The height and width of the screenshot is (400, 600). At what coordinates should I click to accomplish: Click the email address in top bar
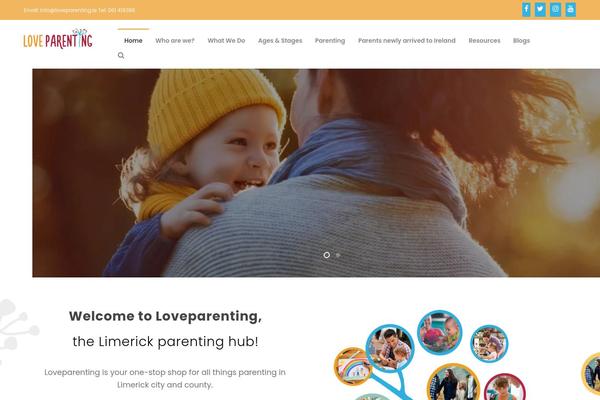tap(68, 10)
